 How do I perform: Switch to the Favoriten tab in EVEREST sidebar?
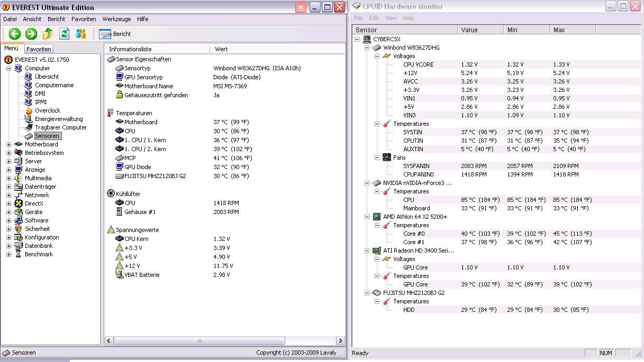click(39, 49)
